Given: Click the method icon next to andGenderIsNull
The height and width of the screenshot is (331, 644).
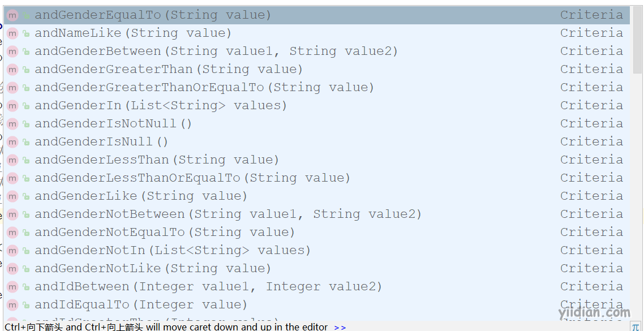Looking at the screenshot, I should point(12,141).
